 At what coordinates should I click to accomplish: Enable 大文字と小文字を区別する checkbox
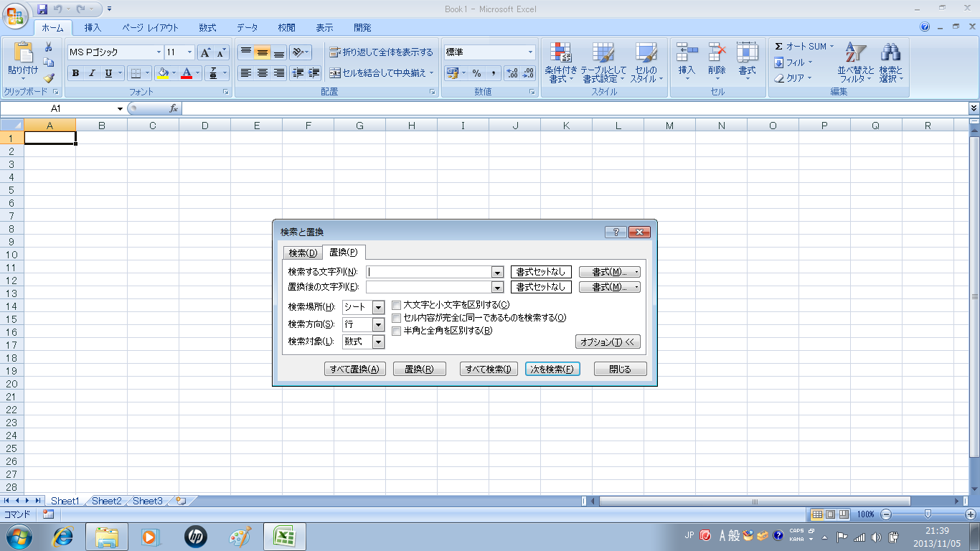(397, 305)
